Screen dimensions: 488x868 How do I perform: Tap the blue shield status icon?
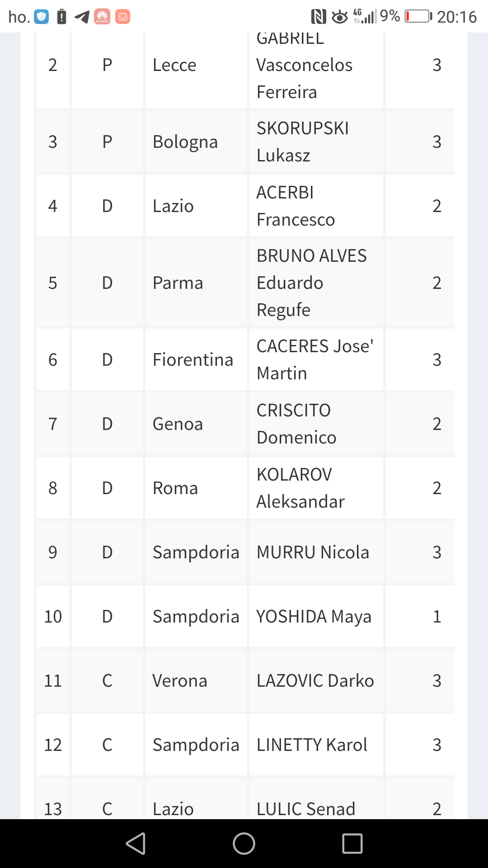pos(42,17)
